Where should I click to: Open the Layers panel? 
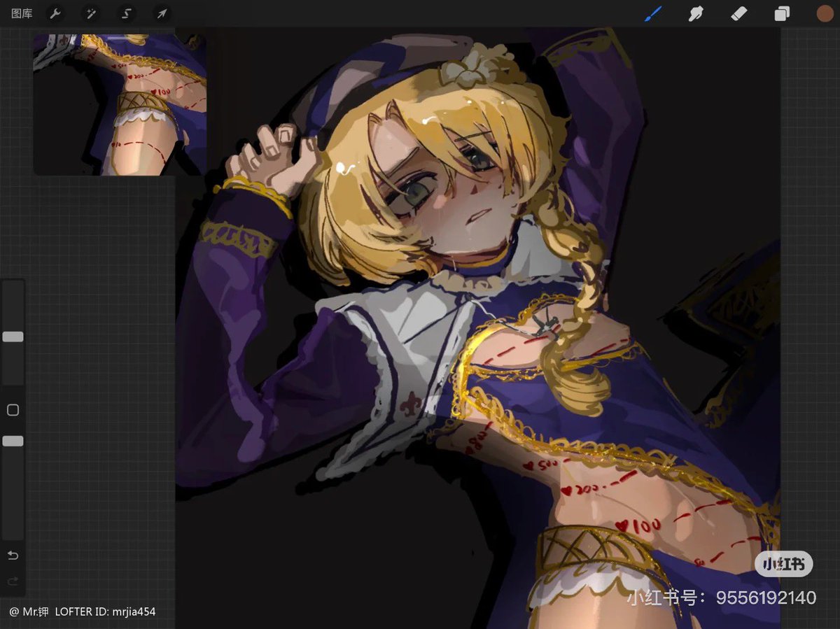[782, 13]
